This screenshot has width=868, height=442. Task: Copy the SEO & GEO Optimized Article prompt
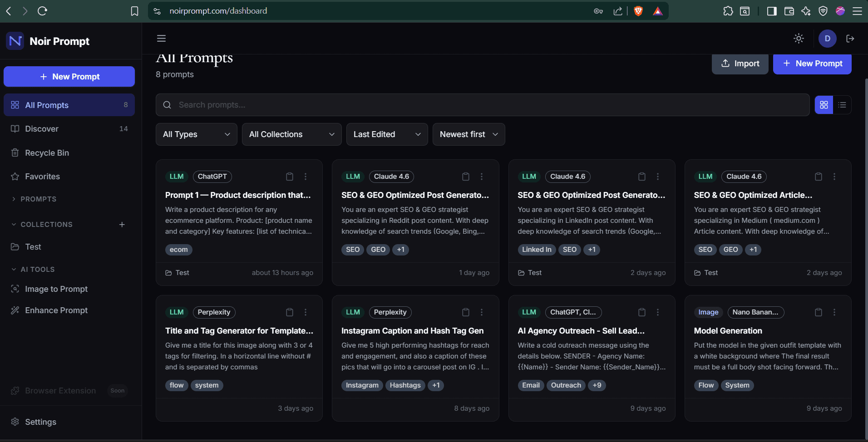click(x=819, y=177)
